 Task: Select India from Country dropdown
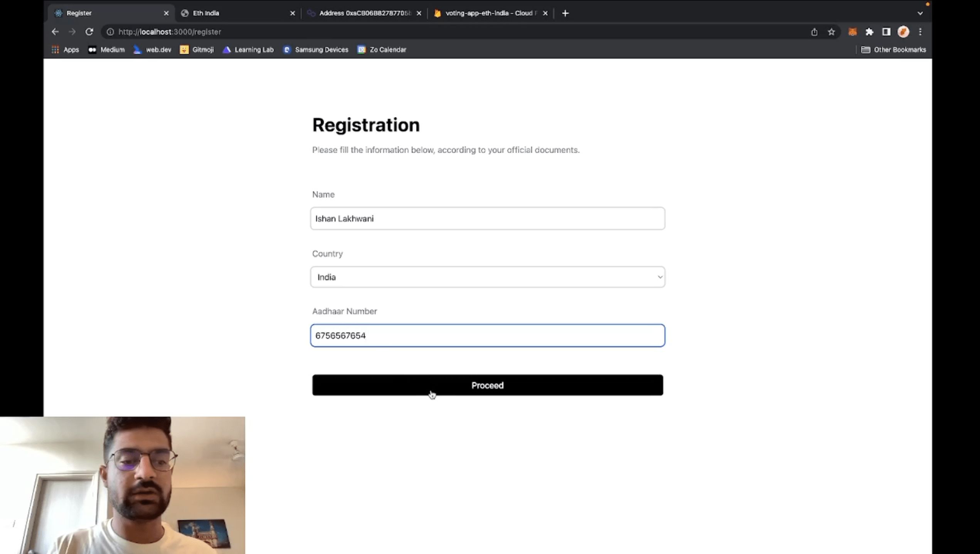(x=487, y=277)
